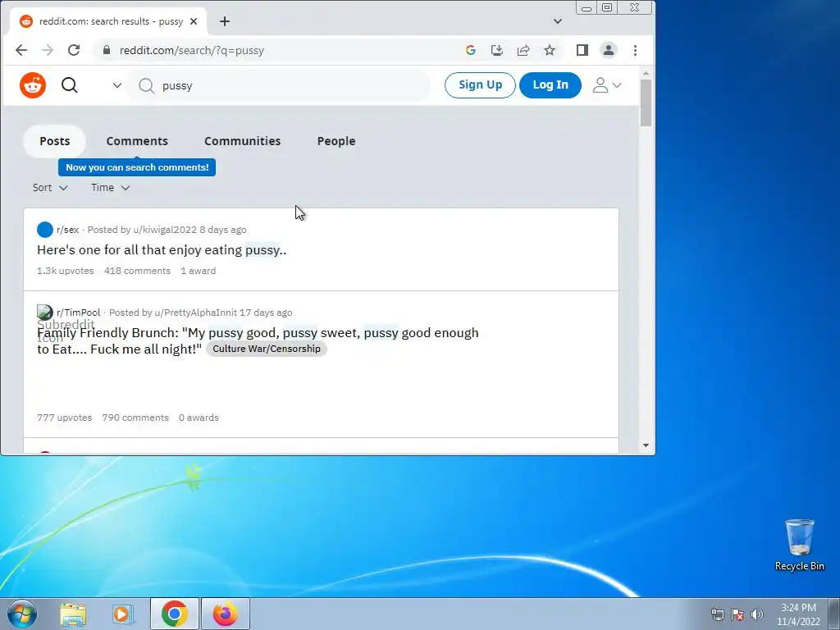Click the search field containing 'pussy'
This screenshot has height=630, width=840.
coord(278,85)
